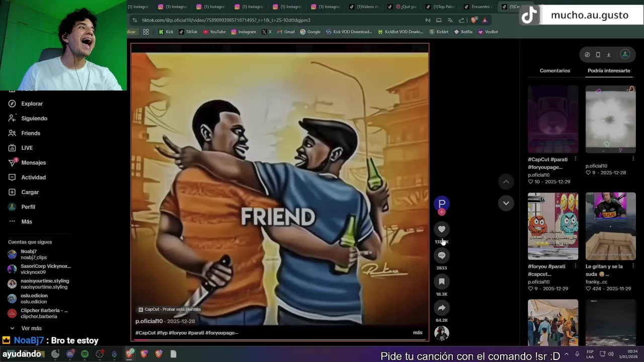The width and height of the screenshot is (644, 362).
Task: Open Noabj7 followed account
Action: click(x=28, y=254)
